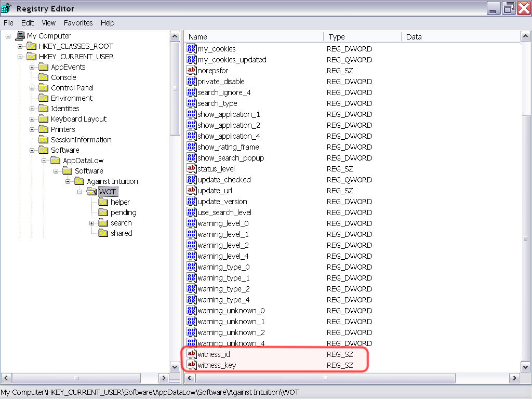Click tree pane scroll up arrow
This screenshot has height=399, width=532.
[x=175, y=36]
